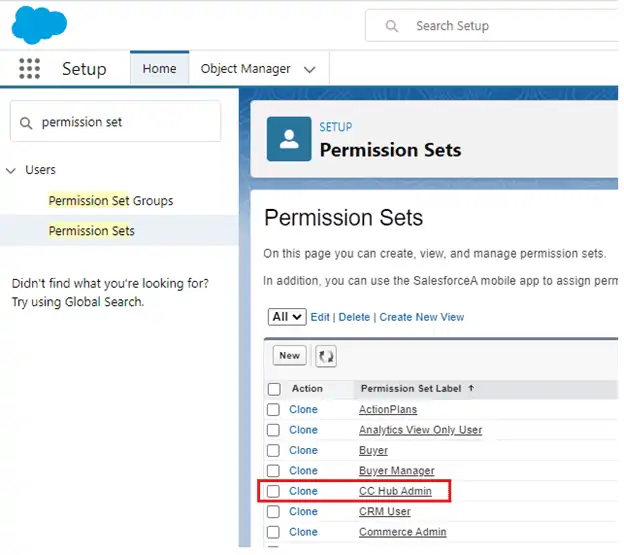The height and width of the screenshot is (555, 624).
Task: Clone the CRM User permission set
Action: 303,512
